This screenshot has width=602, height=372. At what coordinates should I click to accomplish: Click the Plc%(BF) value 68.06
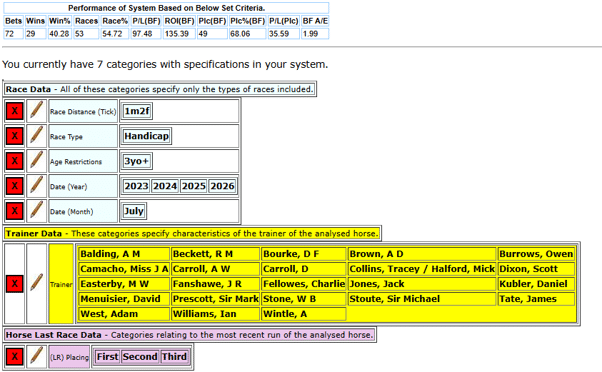click(x=247, y=34)
